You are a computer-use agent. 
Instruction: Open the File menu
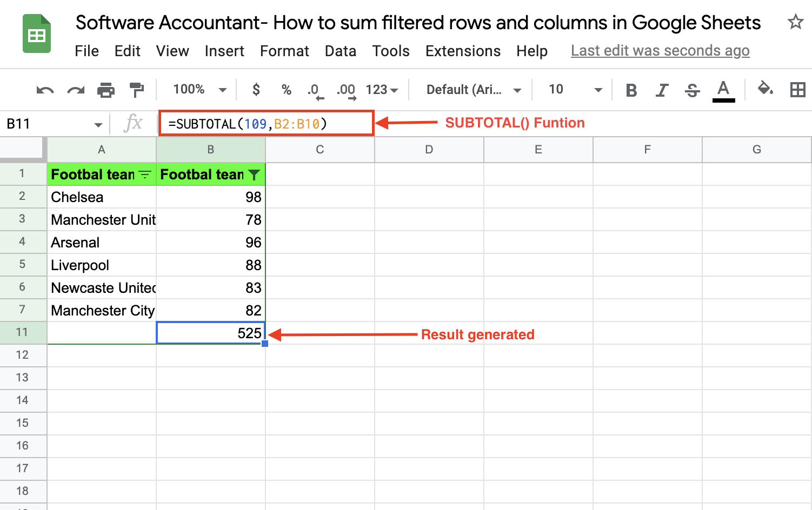(x=86, y=51)
